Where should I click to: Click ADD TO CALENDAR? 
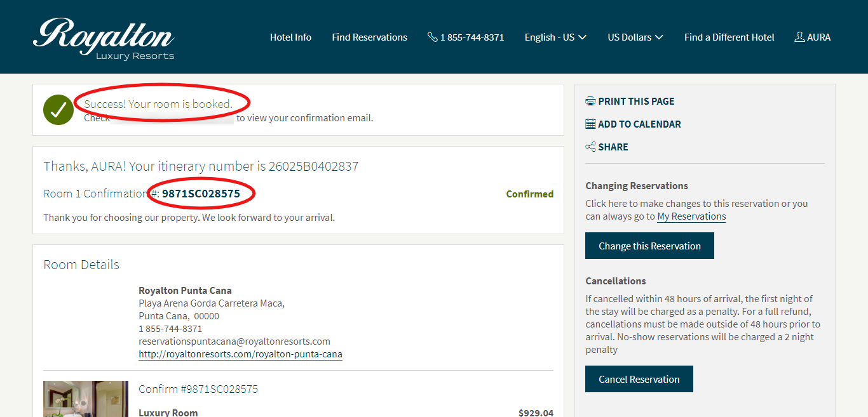coord(633,124)
